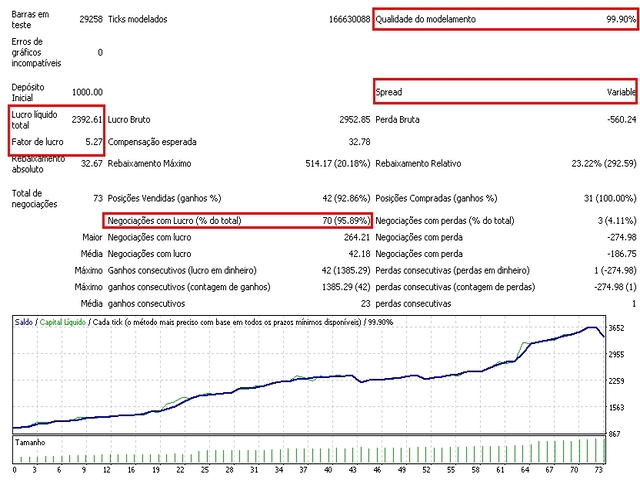Select the profit factor value 5.27
The image size is (640, 480).
point(94,142)
